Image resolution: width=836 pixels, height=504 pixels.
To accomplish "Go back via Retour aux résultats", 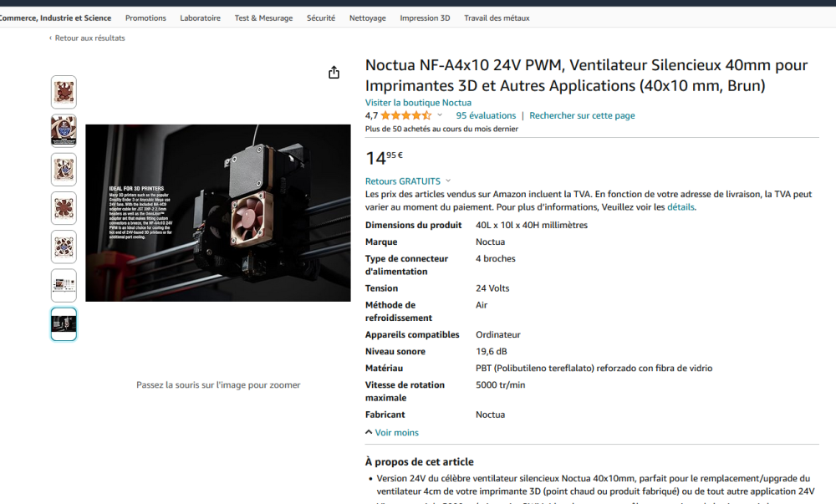I will (x=87, y=38).
